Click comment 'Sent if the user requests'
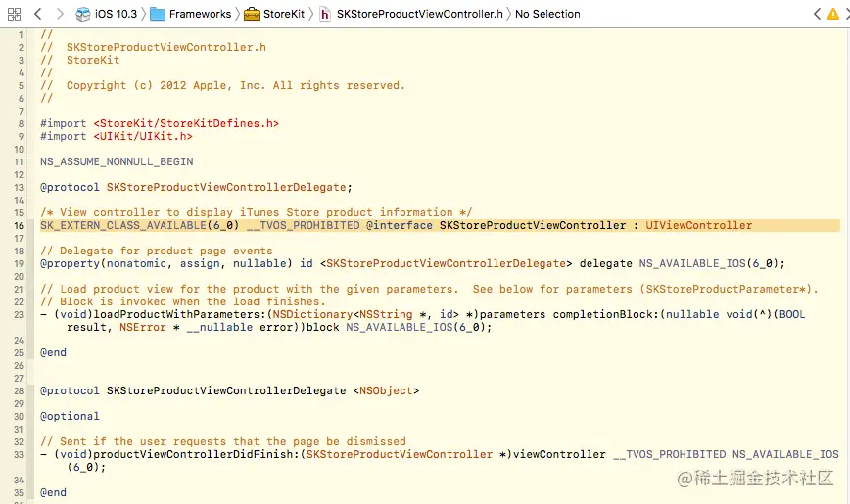850x504 pixels. coord(223,441)
